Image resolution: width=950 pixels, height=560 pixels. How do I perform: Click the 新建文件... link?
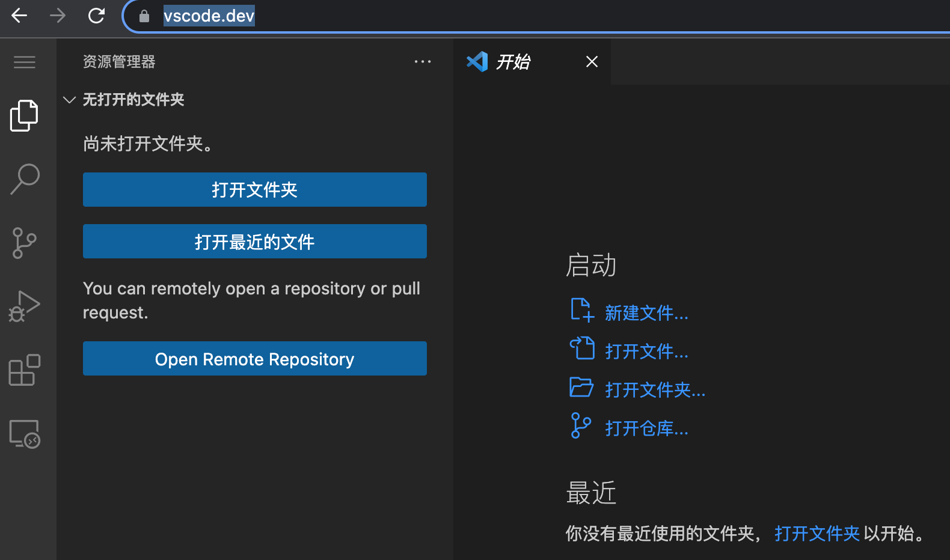click(646, 313)
